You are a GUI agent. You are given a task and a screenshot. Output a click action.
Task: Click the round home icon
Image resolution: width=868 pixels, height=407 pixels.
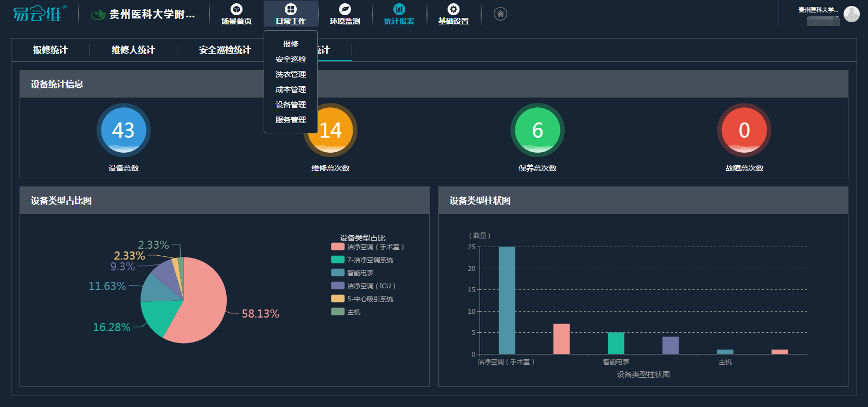(501, 14)
